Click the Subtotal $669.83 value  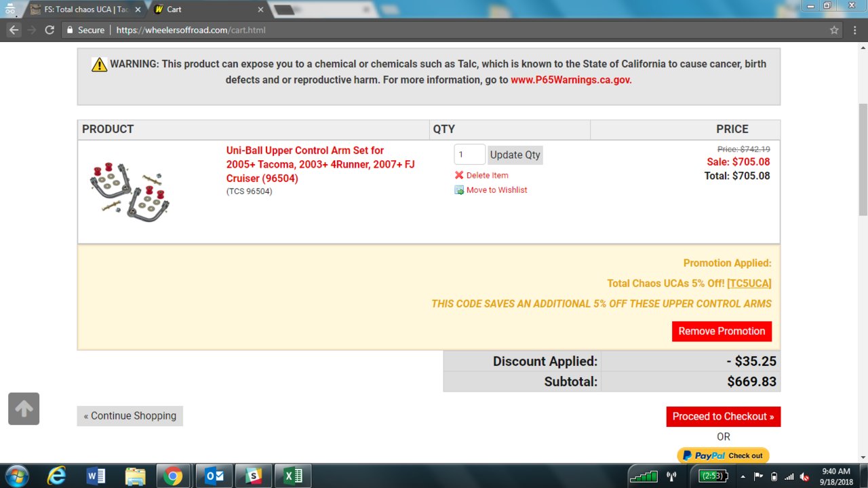coord(751,381)
